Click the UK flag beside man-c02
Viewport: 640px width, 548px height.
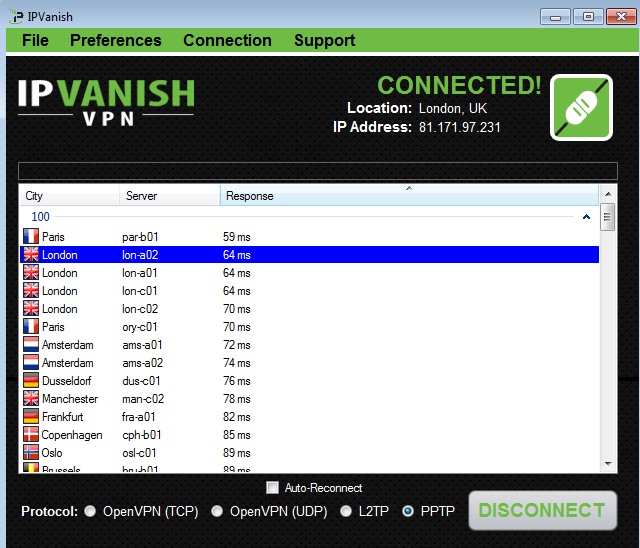click(31, 398)
